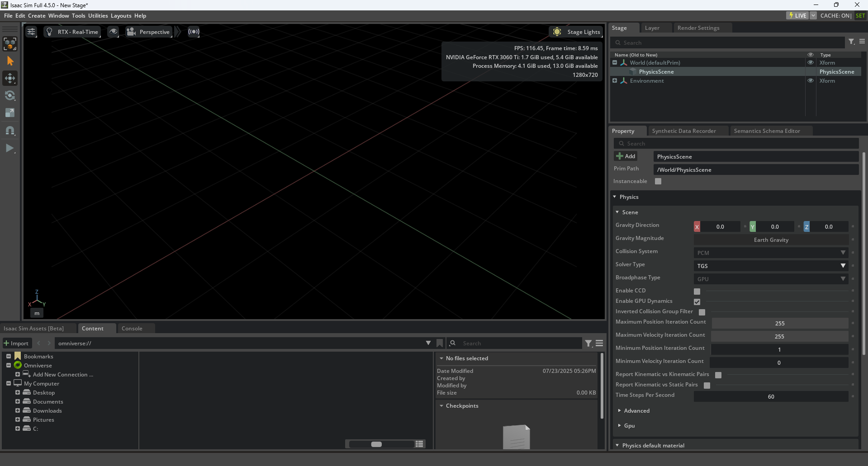Open the Utilities menu
Image resolution: width=868 pixels, height=466 pixels.
pyautogui.click(x=98, y=16)
